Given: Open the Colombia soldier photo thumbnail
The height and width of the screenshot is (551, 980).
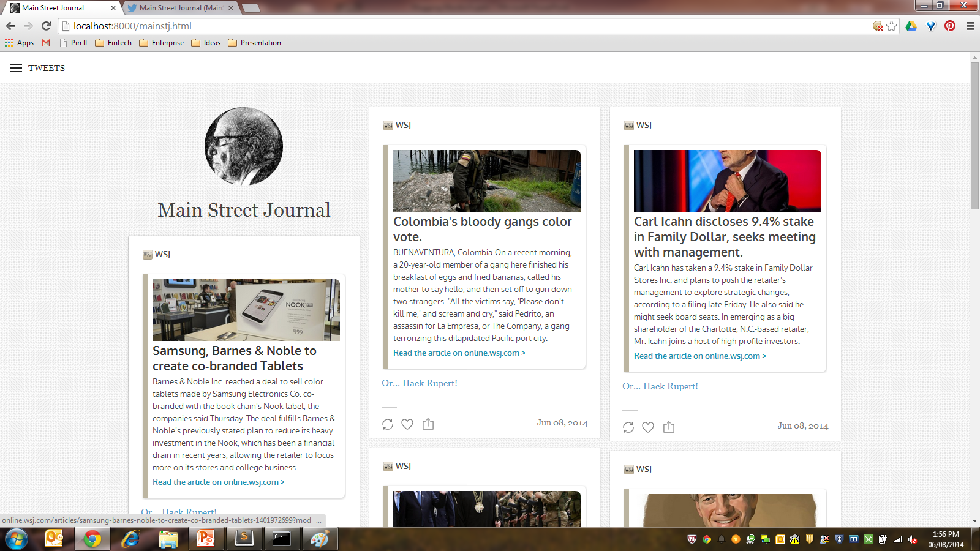Looking at the screenshot, I should point(487,181).
